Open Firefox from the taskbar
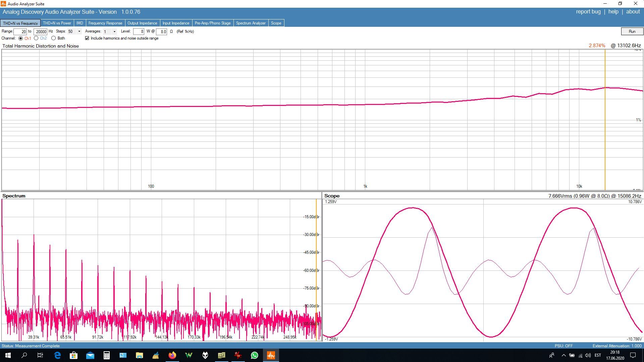This screenshot has width=644, height=362. tap(172, 355)
